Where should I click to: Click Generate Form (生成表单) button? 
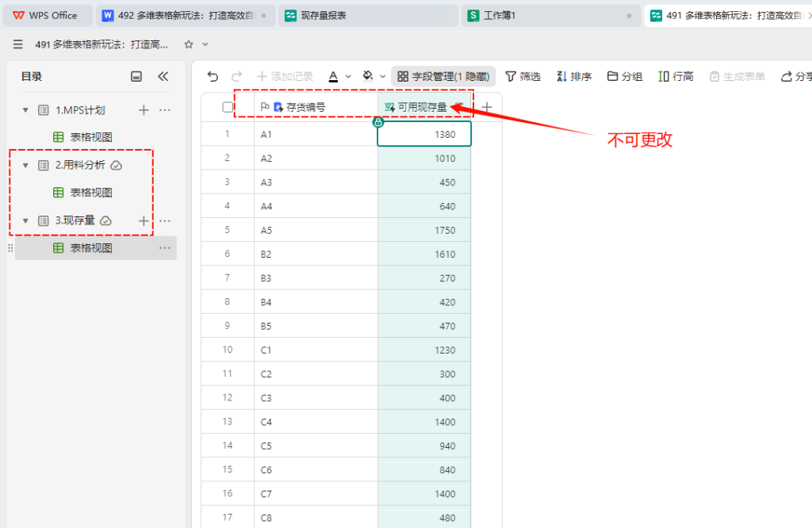click(737, 77)
